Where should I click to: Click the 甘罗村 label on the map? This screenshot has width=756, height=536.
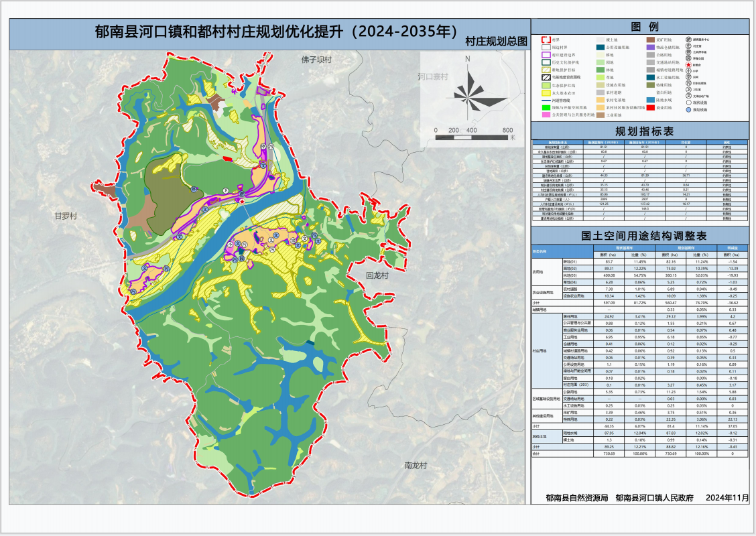tap(66, 216)
